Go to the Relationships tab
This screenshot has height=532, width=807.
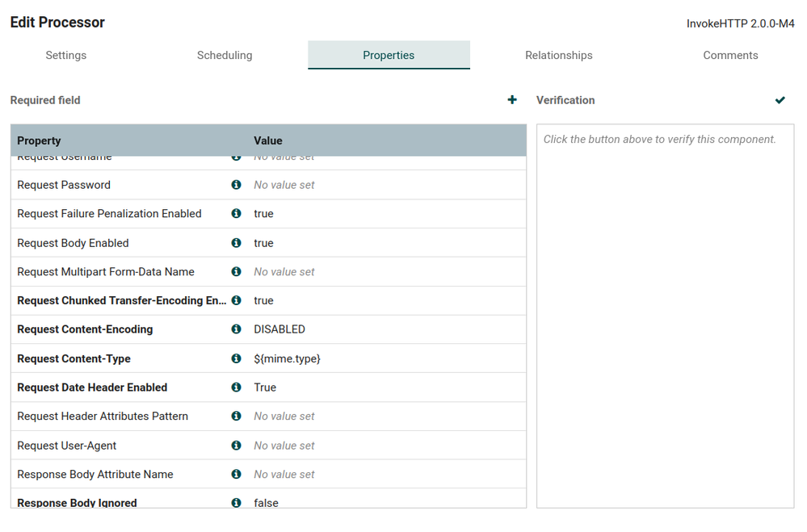tap(559, 56)
